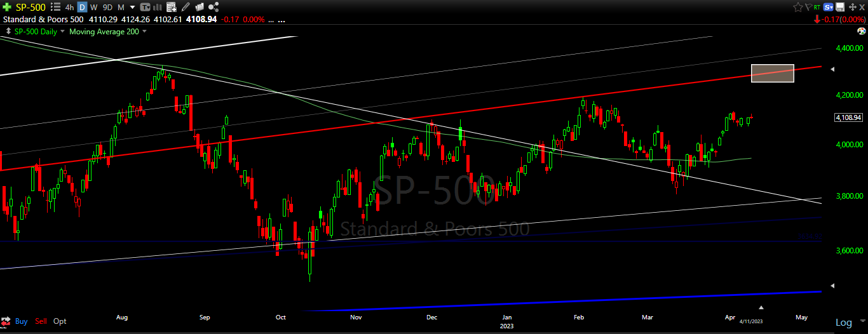Click the up-down arrow beside SP-500 Daily
Image resolution: width=868 pixels, height=334 pixels.
8,31
